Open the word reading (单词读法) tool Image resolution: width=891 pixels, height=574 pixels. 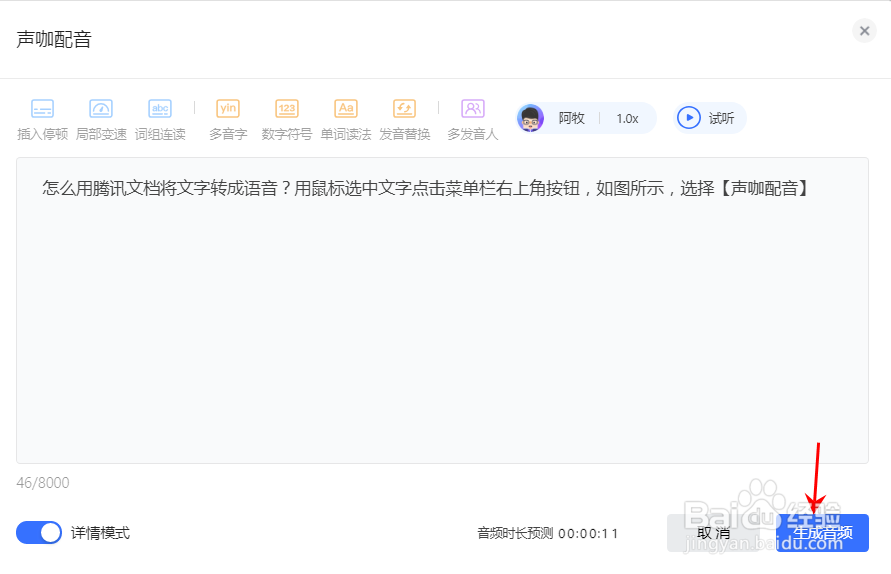pos(346,119)
